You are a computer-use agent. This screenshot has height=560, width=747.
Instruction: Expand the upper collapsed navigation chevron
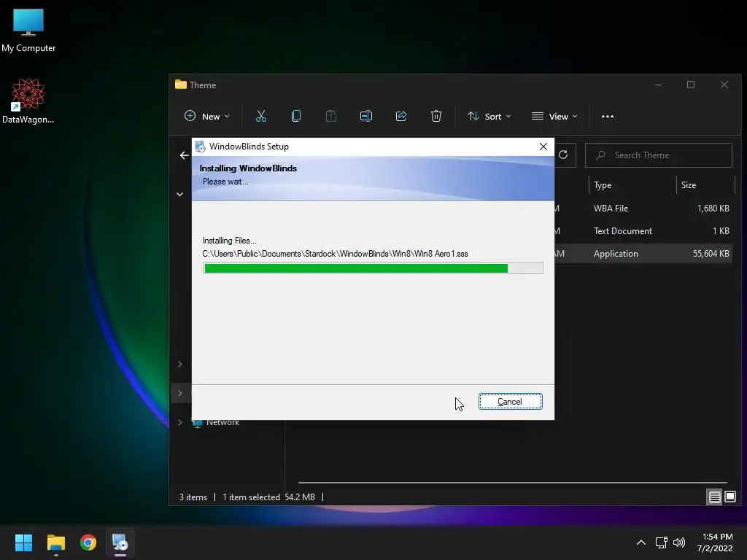[179, 365]
